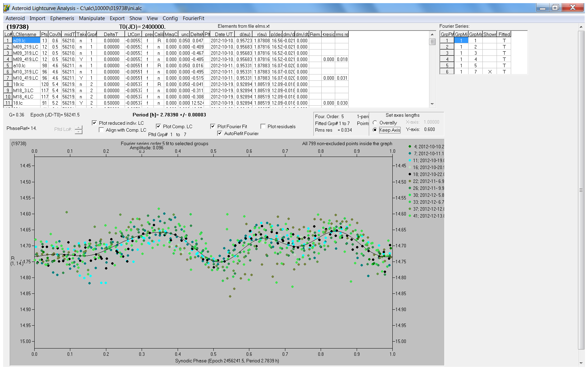Image resolution: width=588 pixels, height=370 pixels.
Task: Decrease Pltd Lc# with stepper down arrow
Action: (x=79, y=132)
